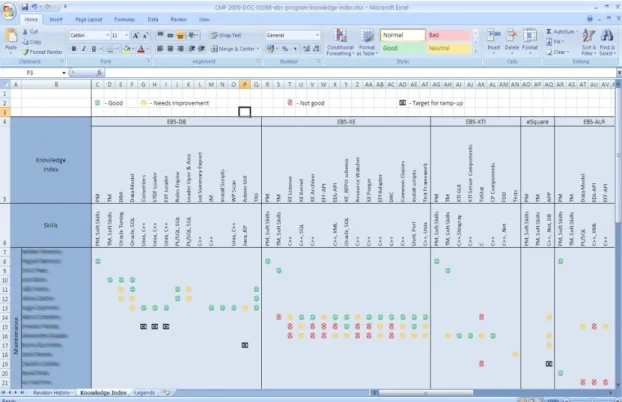Click the Format Painter icon

26,52
